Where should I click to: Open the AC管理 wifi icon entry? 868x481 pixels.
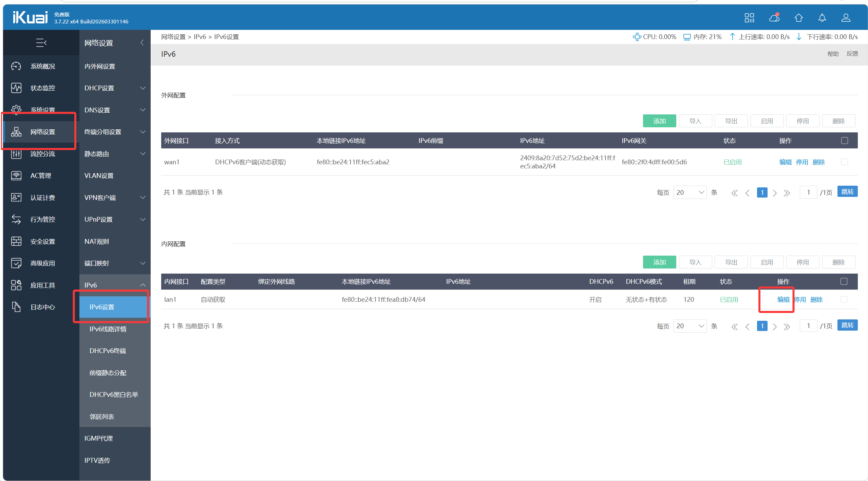pos(16,175)
